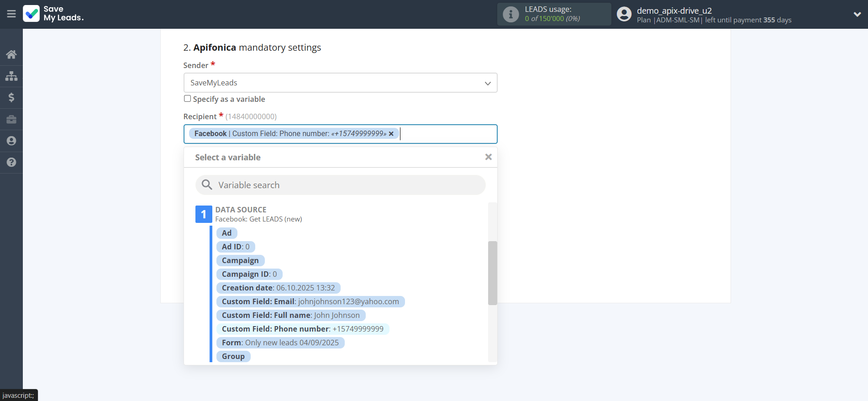Open billing via the dollar sign icon
This screenshot has height=401, width=868.
pyautogui.click(x=11, y=97)
